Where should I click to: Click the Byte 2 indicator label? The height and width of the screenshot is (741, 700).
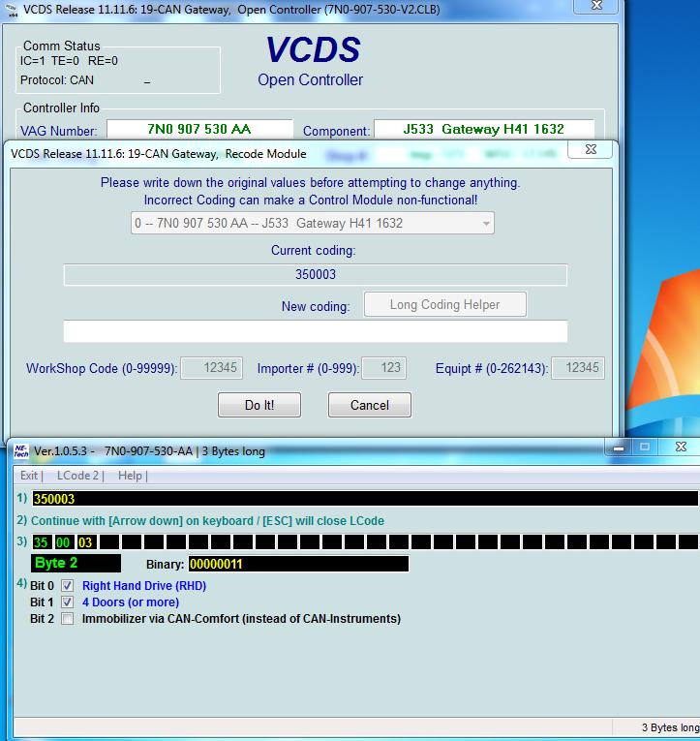(76, 564)
